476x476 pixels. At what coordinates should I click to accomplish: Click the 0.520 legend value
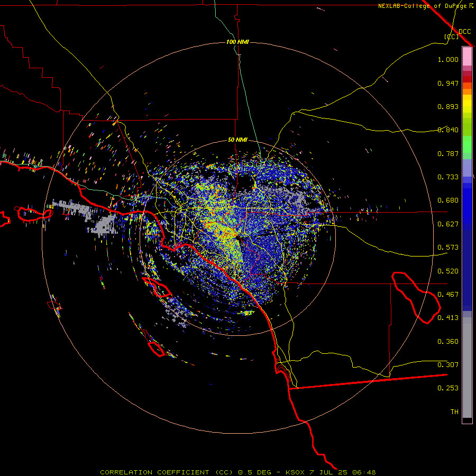(x=448, y=271)
